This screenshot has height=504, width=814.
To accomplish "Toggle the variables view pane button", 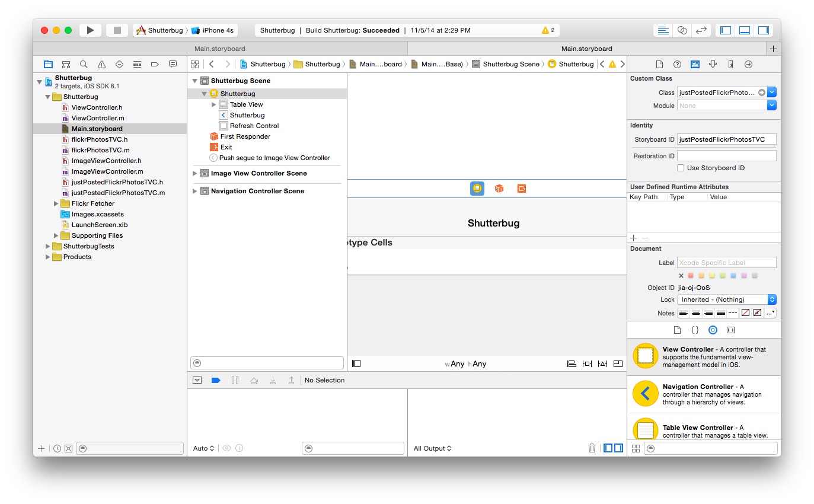I will point(608,448).
